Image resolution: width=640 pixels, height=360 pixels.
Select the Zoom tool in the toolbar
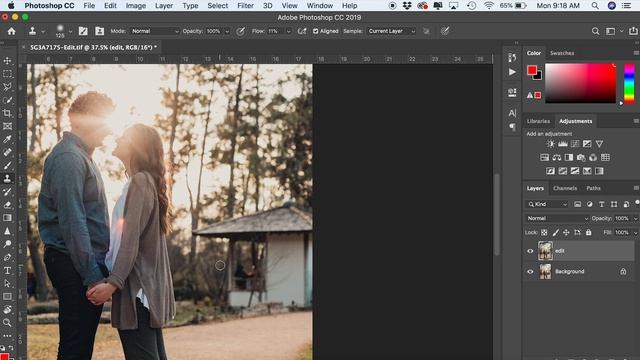click(7, 322)
